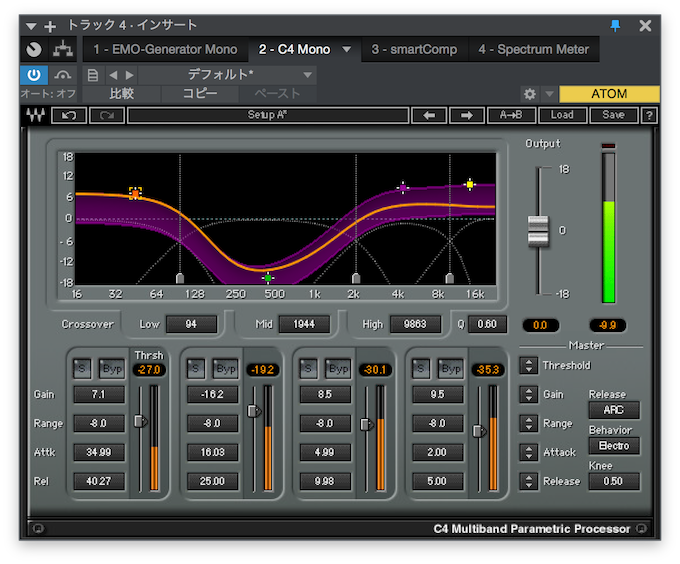
Task: Click the channel editor knob icon
Action: click(x=34, y=49)
